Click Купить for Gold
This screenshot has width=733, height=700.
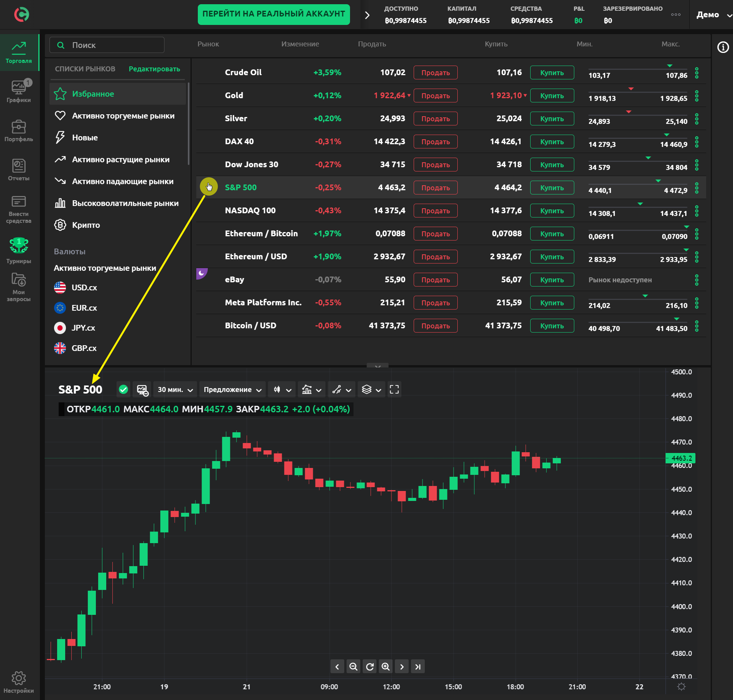pyautogui.click(x=552, y=96)
